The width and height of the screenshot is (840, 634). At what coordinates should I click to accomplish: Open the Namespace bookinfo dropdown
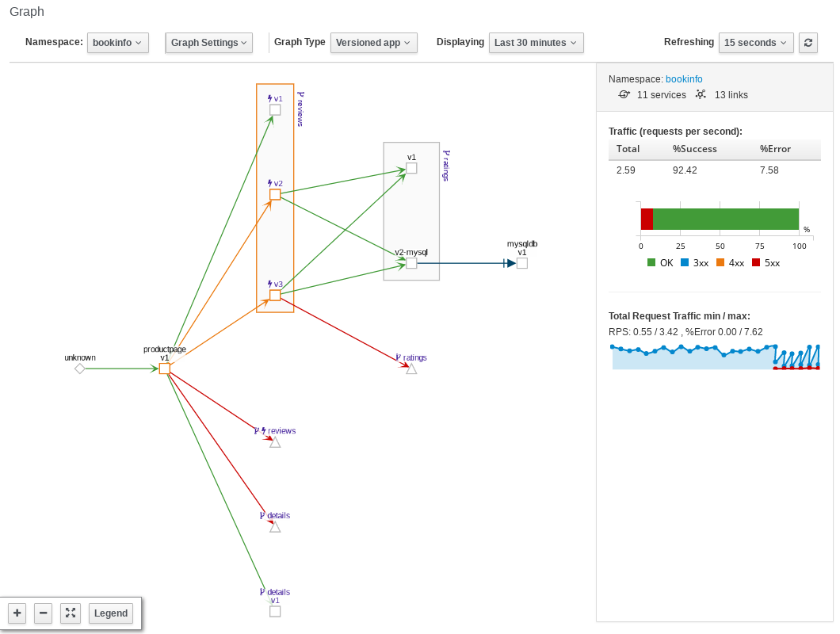(117, 44)
